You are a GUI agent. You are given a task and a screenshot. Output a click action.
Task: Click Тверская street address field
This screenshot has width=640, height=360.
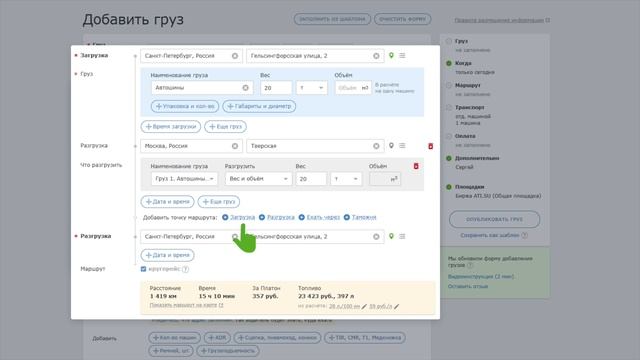tap(315, 146)
